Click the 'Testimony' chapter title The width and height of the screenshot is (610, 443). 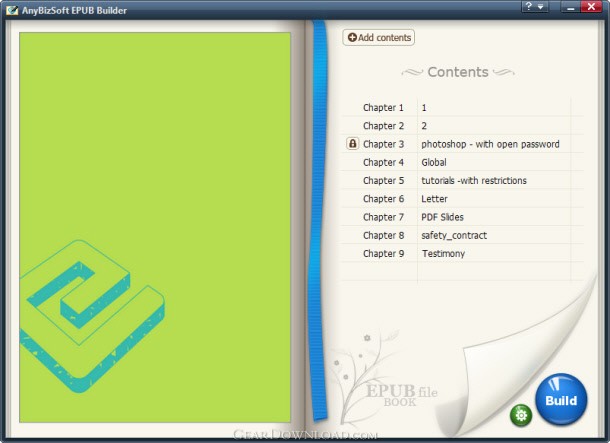(x=443, y=254)
